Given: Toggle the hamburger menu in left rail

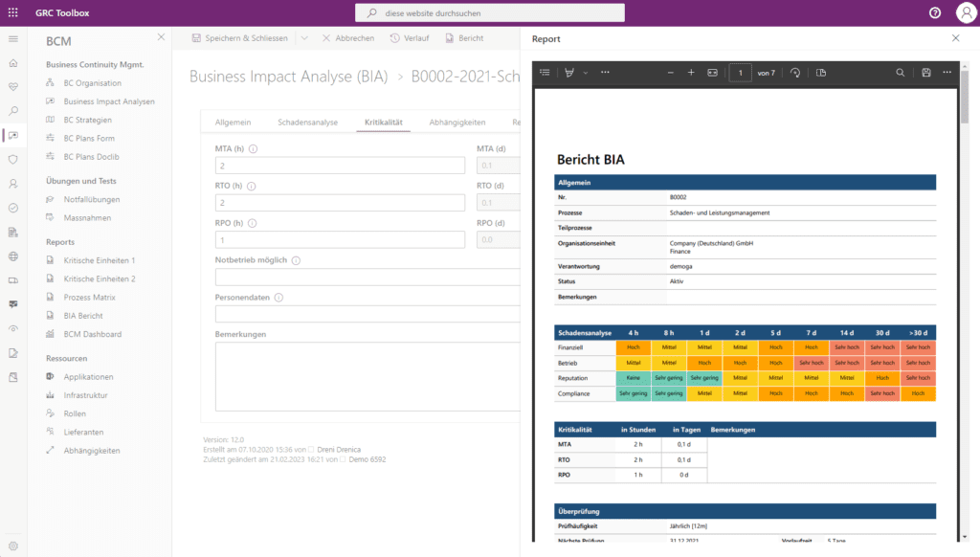Looking at the screenshot, I should click(13, 38).
